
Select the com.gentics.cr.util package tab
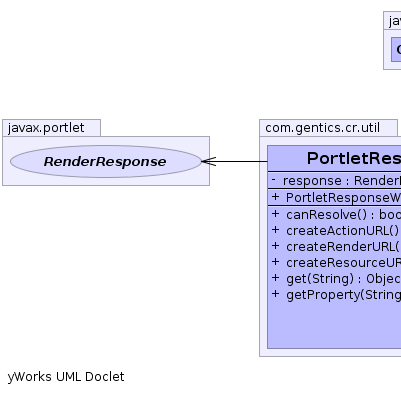click(328, 128)
